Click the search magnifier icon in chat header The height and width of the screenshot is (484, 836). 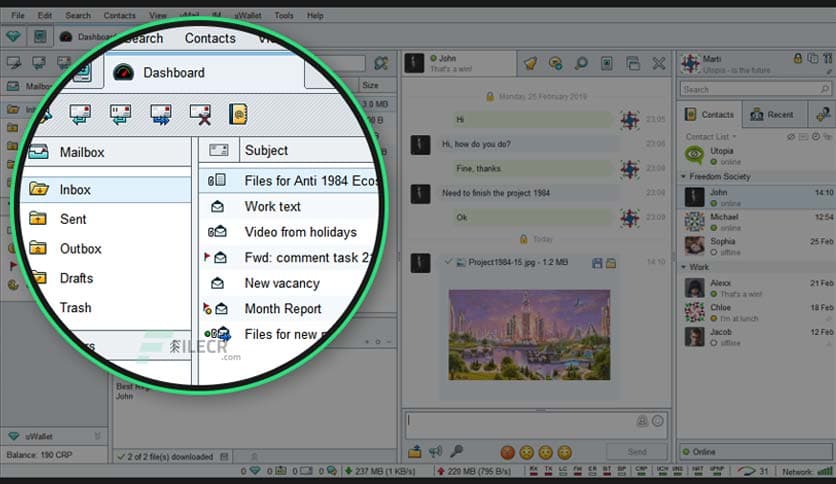(581, 63)
